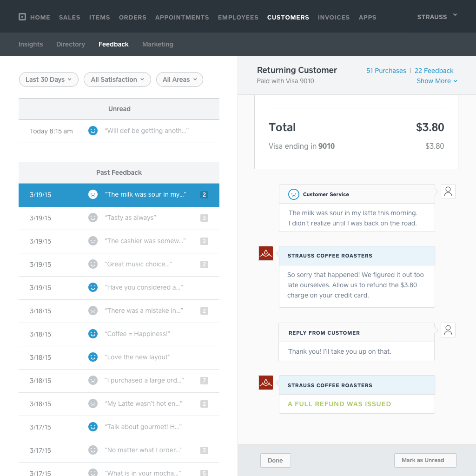This screenshot has height=476, width=476.
Task: Click customer avatar icon next to Customer Service message
Action: tap(448, 192)
